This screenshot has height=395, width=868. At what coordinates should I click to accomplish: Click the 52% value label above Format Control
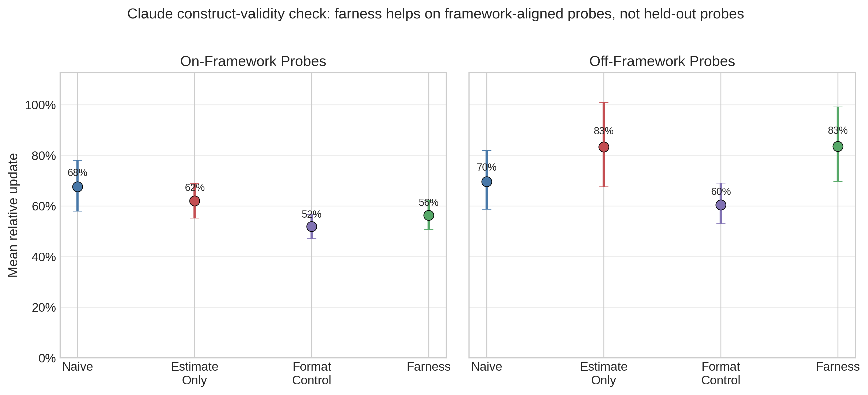click(312, 214)
